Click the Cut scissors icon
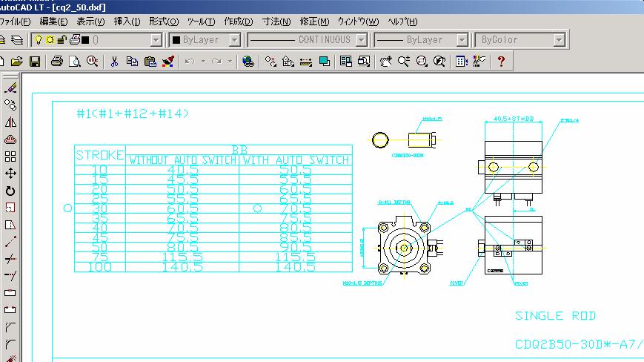Image resolution: width=644 pixels, height=362 pixels. tap(115, 62)
